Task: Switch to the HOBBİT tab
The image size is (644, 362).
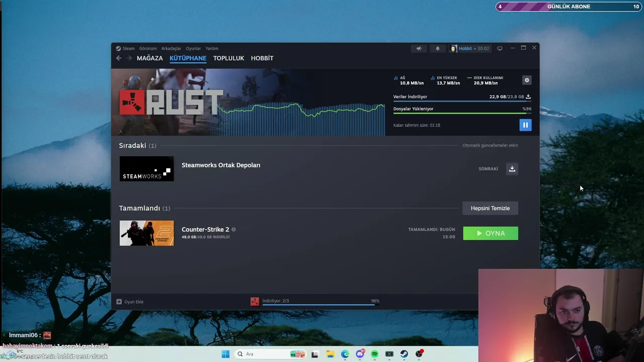Action: 262,58
